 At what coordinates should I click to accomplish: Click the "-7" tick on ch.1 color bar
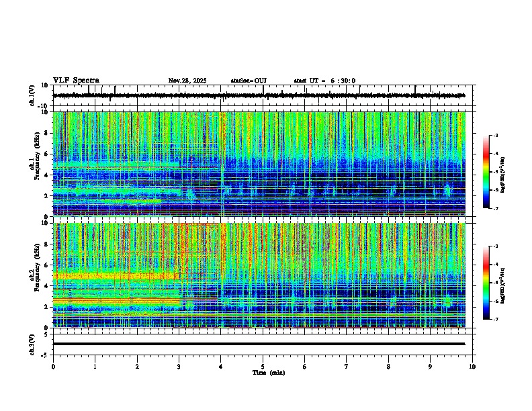(495, 208)
